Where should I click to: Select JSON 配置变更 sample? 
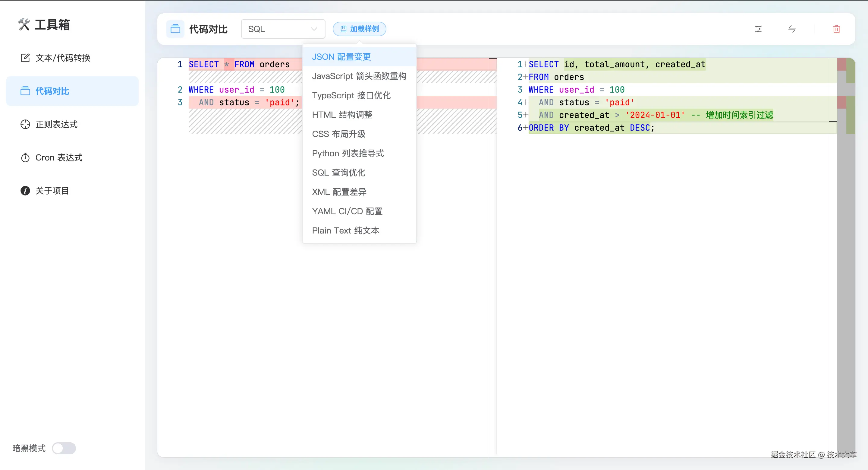tap(341, 57)
